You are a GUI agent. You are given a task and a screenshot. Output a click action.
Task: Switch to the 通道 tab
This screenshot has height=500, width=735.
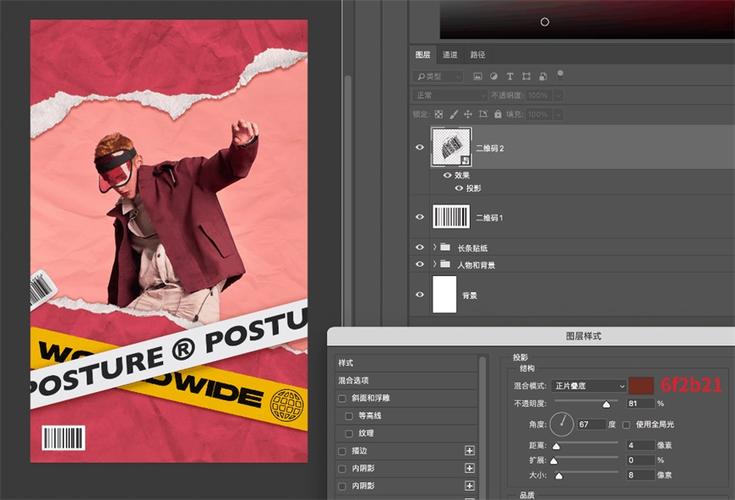[x=450, y=55]
